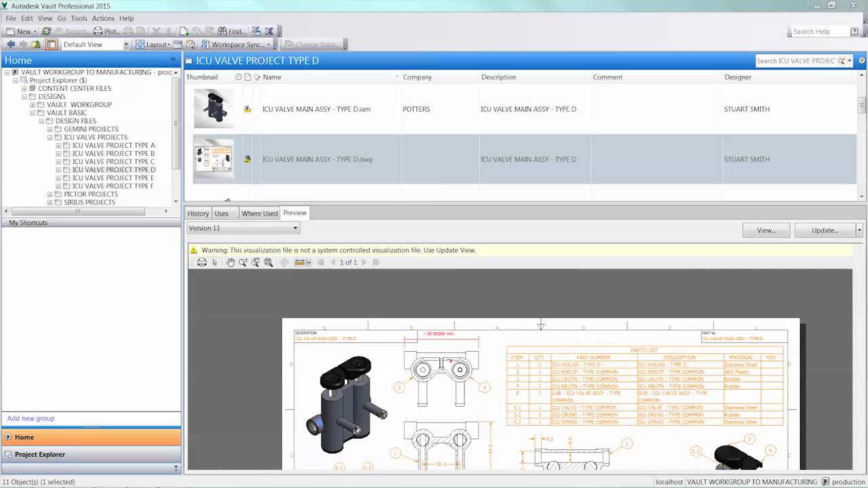Click the navigate Back arrow icon
Viewport: 868px width, 488px height.
coord(11,45)
